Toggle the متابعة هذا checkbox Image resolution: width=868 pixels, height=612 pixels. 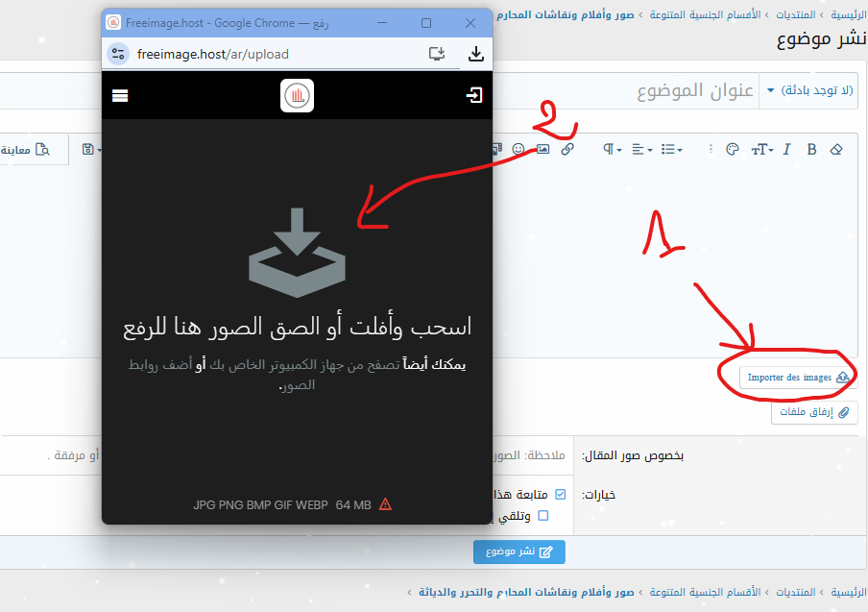560,494
